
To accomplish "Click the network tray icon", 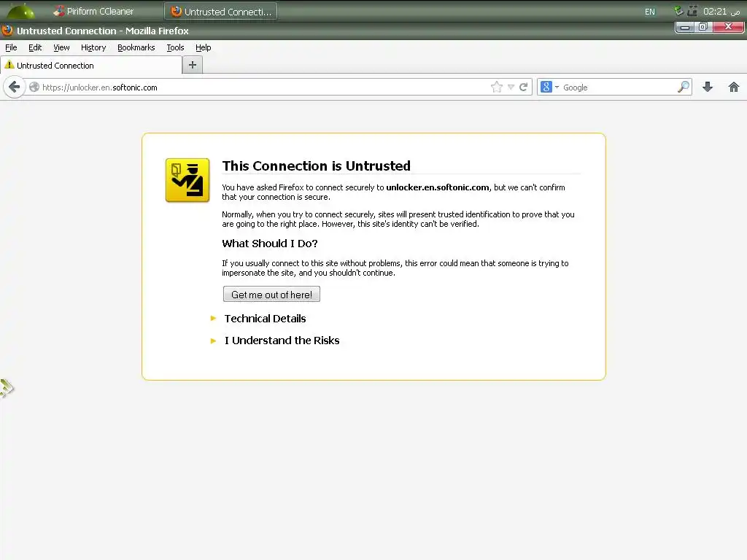I will 692,10.
